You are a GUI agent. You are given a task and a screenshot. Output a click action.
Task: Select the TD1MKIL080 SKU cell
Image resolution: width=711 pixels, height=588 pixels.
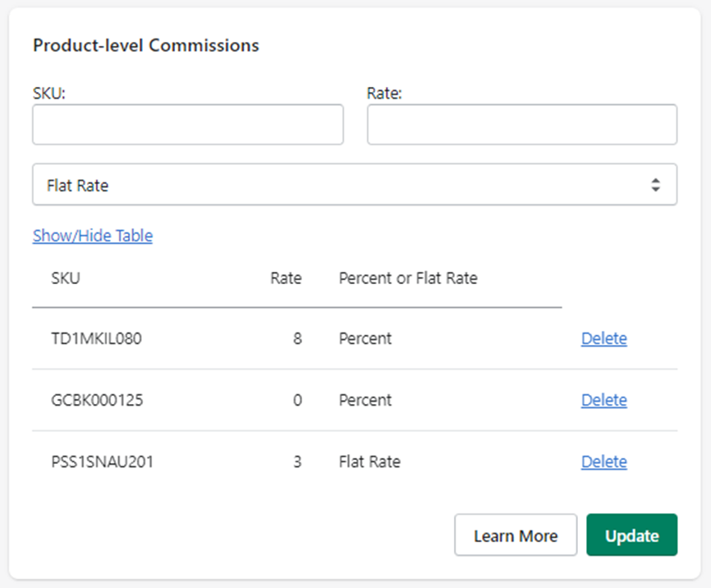click(x=96, y=338)
